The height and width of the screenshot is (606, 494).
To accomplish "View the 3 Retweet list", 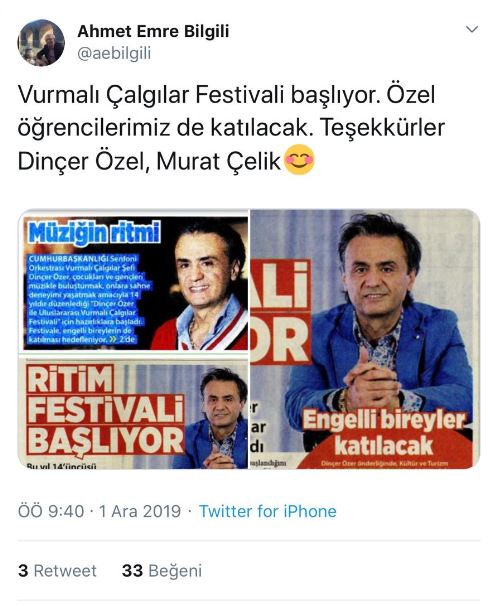I will (57, 570).
